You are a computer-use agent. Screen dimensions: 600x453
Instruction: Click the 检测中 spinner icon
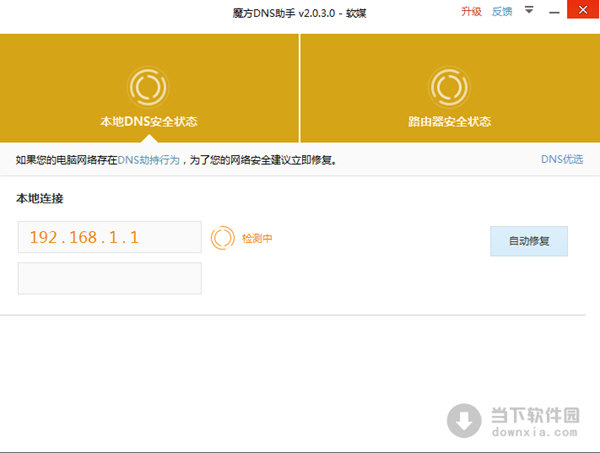tap(222, 238)
